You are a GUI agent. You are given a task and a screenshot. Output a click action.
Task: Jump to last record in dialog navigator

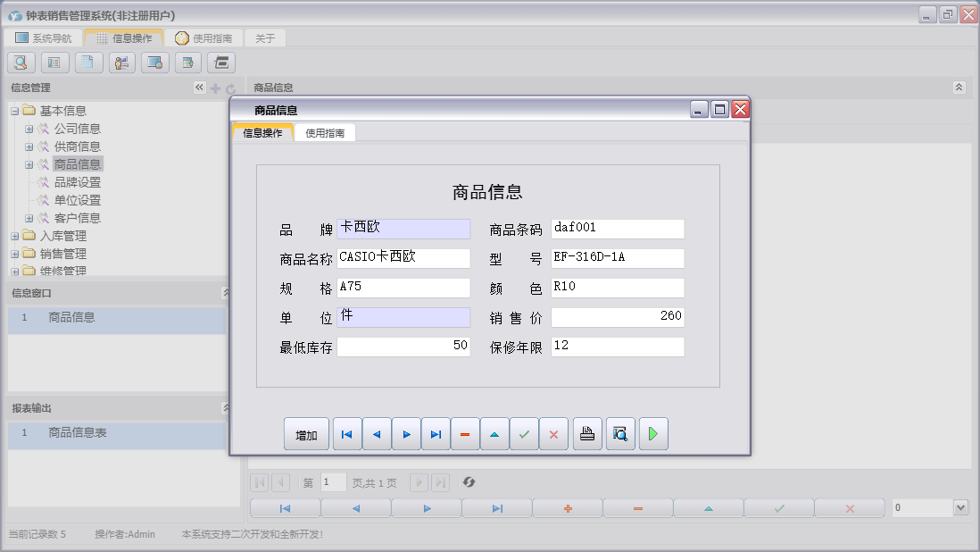(x=436, y=434)
